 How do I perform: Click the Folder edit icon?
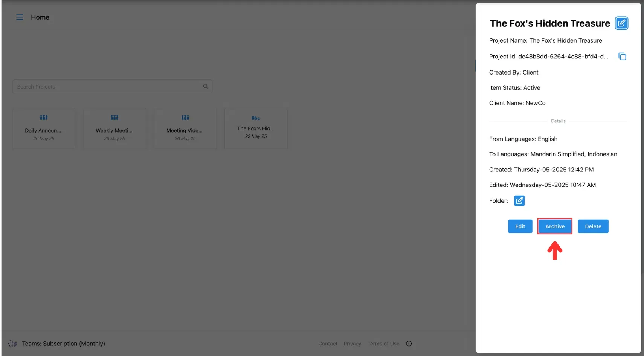point(519,201)
